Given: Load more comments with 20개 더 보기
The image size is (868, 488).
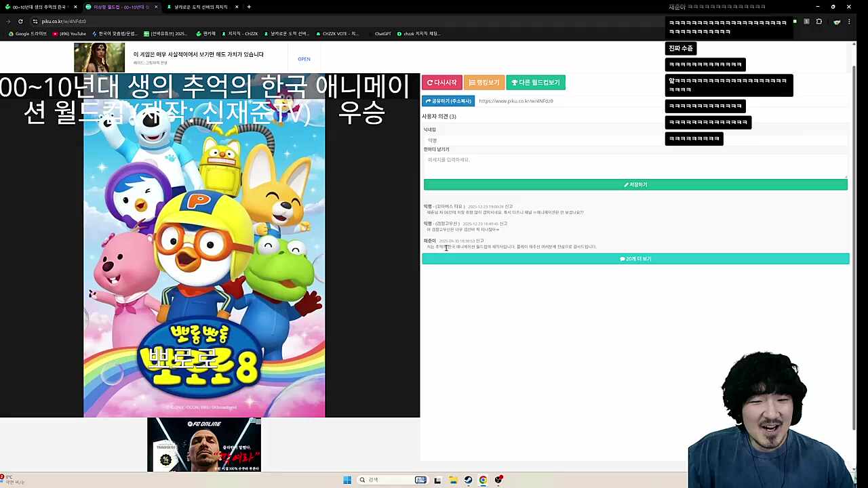Looking at the screenshot, I should [635, 259].
